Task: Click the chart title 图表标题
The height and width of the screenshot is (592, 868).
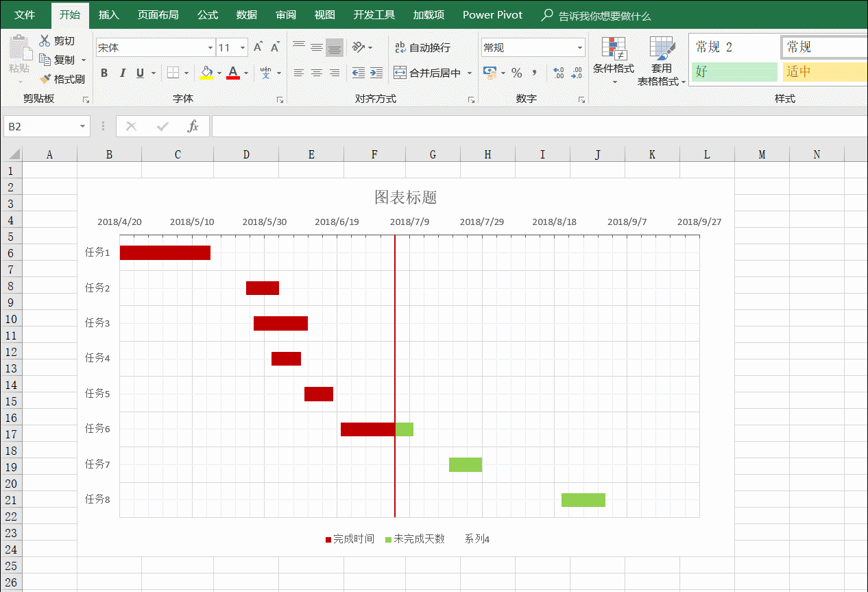Action: (x=405, y=198)
